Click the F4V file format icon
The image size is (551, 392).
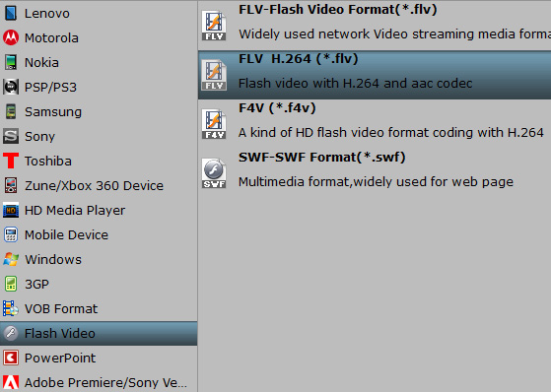[x=214, y=124]
